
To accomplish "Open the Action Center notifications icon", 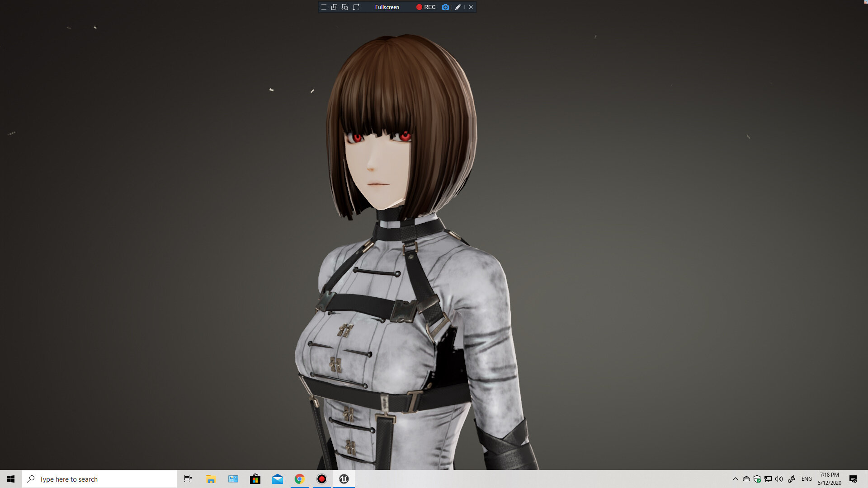I will (x=853, y=479).
